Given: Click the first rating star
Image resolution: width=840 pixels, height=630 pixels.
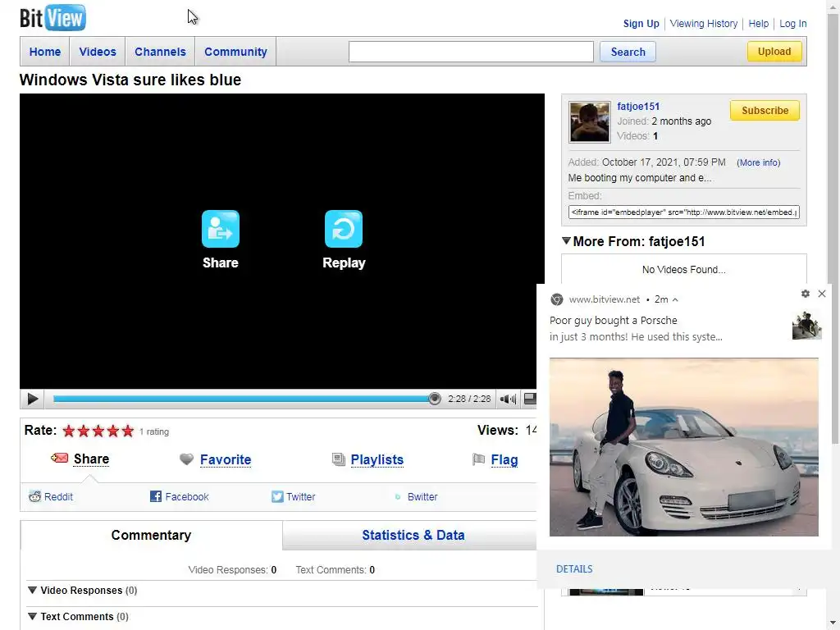Looking at the screenshot, I should point(69,431).
